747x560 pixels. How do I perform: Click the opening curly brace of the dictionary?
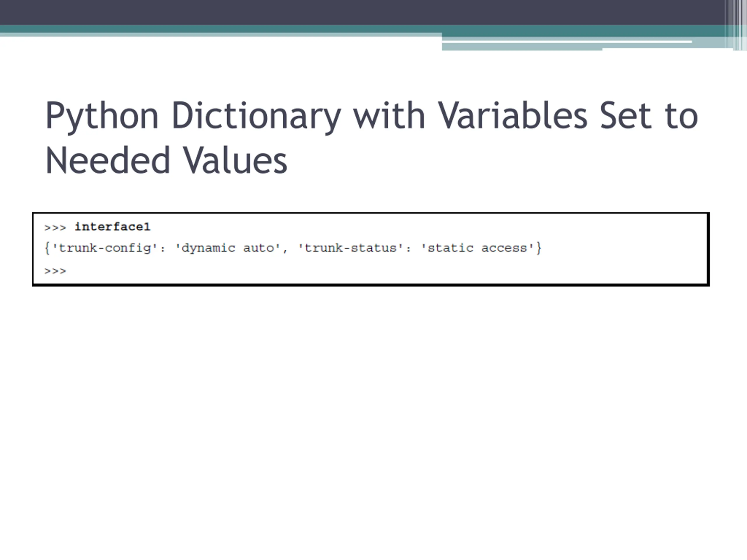click(47, 249)
